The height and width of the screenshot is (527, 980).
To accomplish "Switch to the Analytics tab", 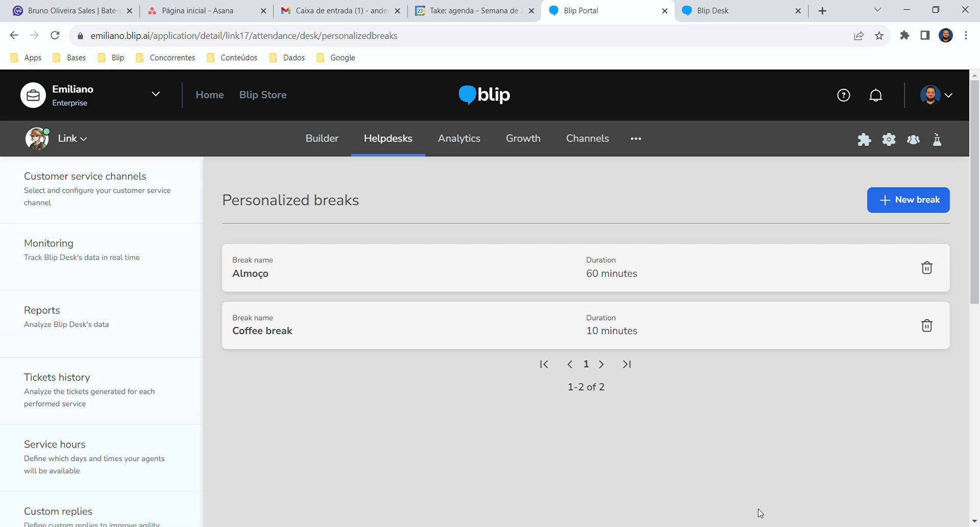I will tap(459, 138).
